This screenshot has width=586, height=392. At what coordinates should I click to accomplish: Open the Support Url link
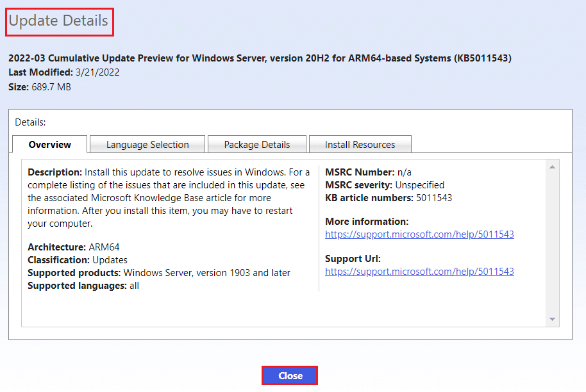419,272
